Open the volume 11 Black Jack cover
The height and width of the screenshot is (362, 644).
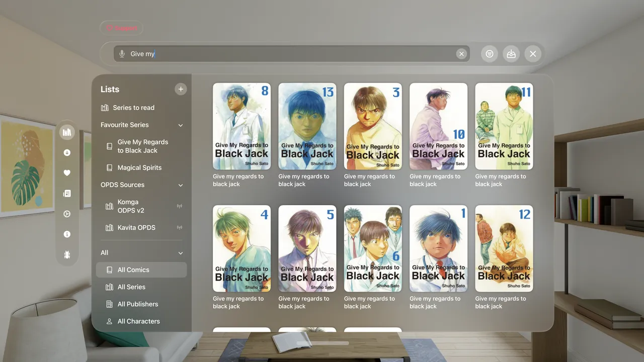tap(504, 126)
